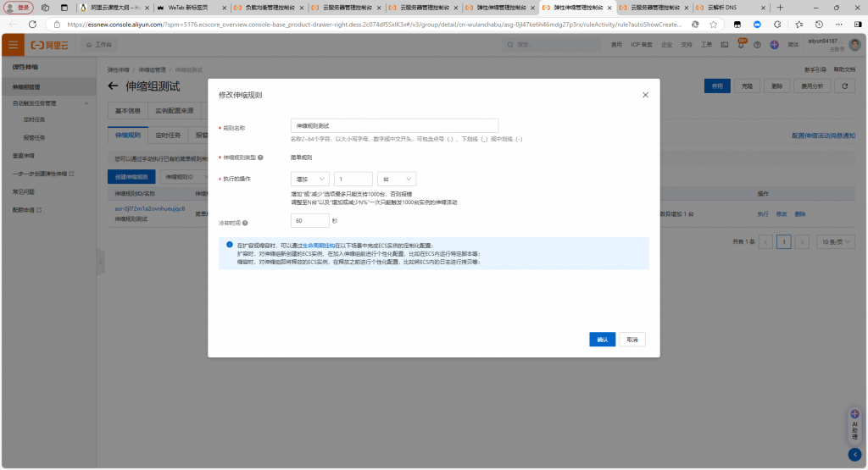
Task: Click the adjustment value input containing 1
Action: point(353,179)
